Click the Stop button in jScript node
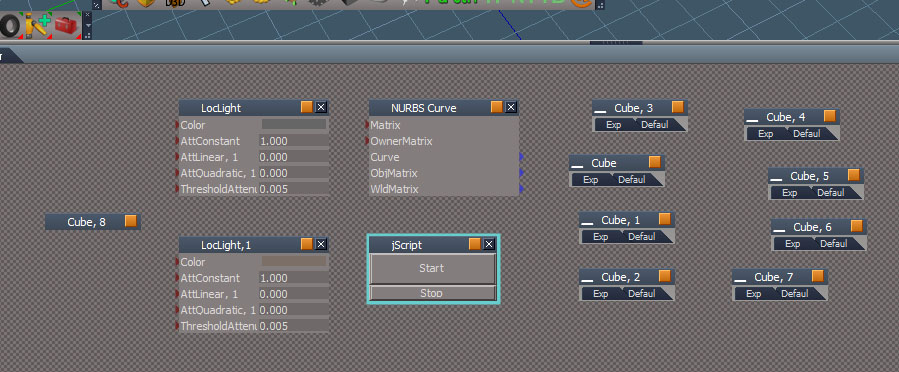Image resolution: width=899 pixels, height=372 pixels. [432, 293]
